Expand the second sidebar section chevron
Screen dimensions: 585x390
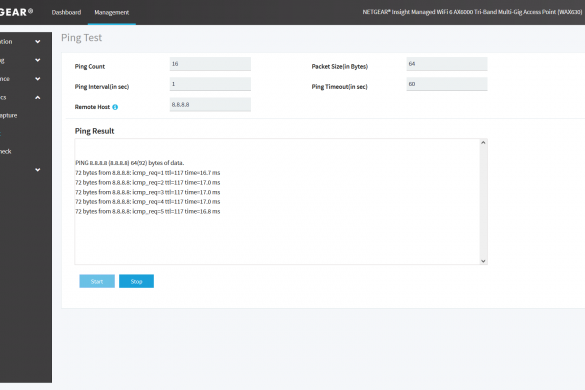pyautogui.click(x=38, y=60)
